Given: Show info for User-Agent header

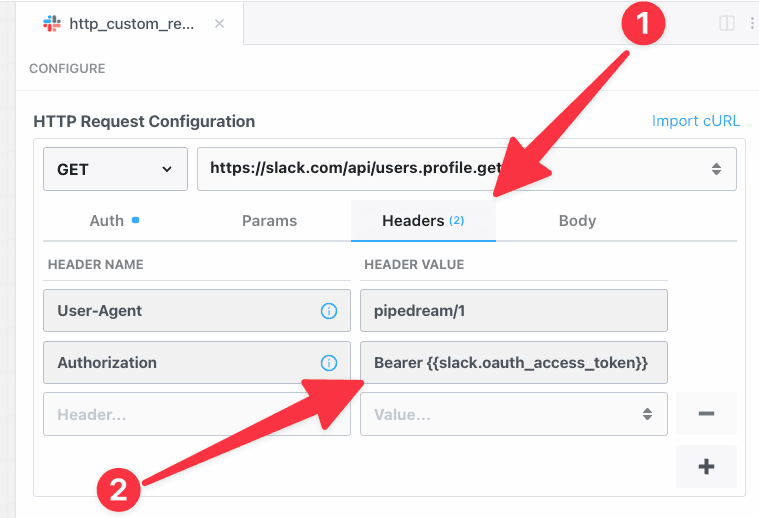Looking at the screenshot, I should click(x=329, y=311).
